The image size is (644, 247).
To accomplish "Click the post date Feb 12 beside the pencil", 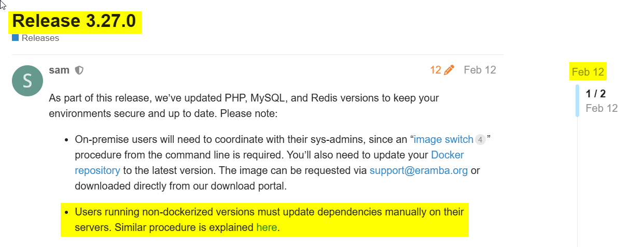I will coord(480,70).
